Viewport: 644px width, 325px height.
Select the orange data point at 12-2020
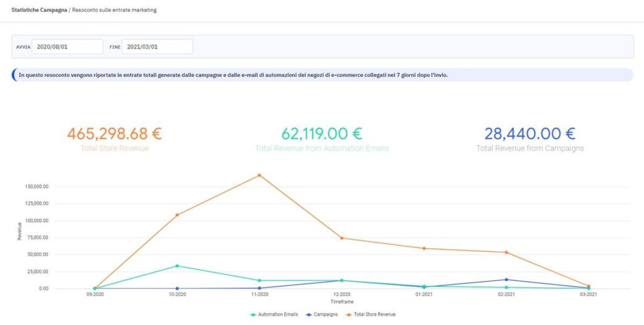coord(341,238)
